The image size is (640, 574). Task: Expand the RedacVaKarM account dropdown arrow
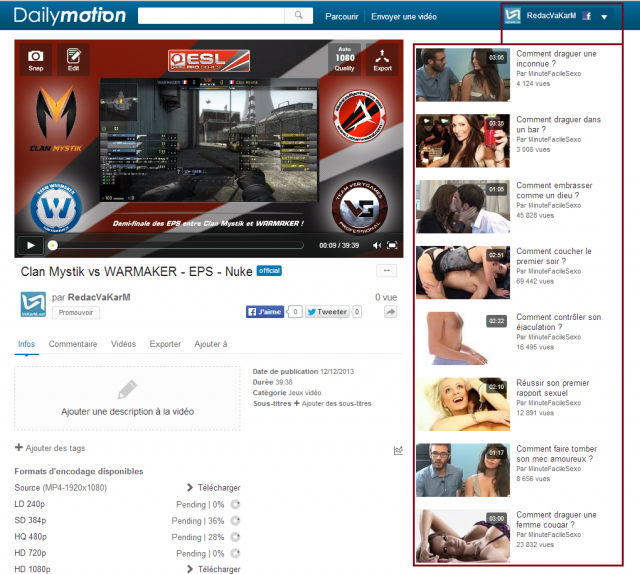pos(604,17)
